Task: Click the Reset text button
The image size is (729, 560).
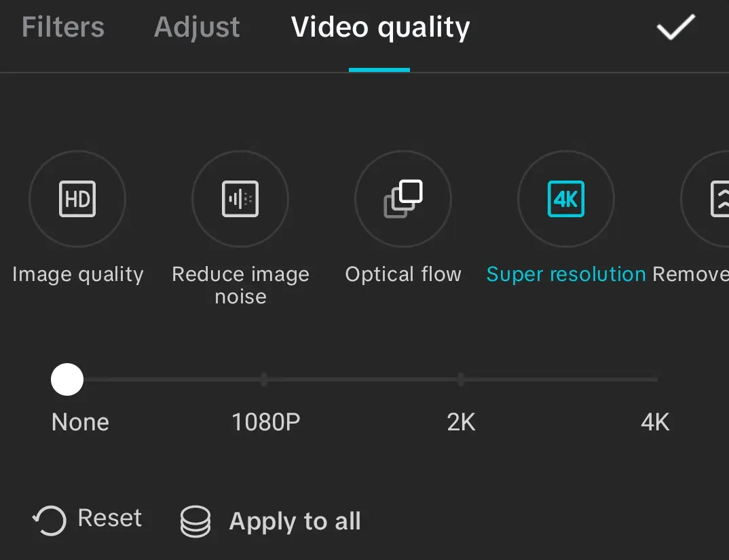Action: click(x=110, y=518)
